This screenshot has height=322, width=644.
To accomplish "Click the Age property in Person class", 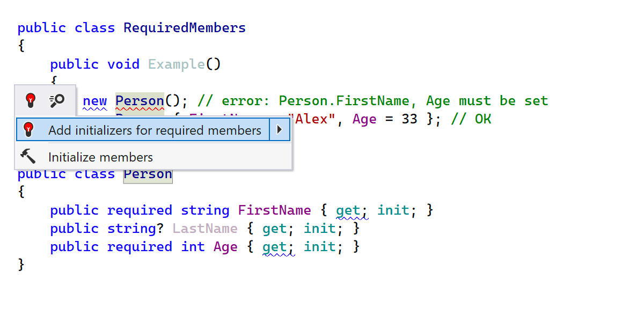I will click(x=225, y=247).
